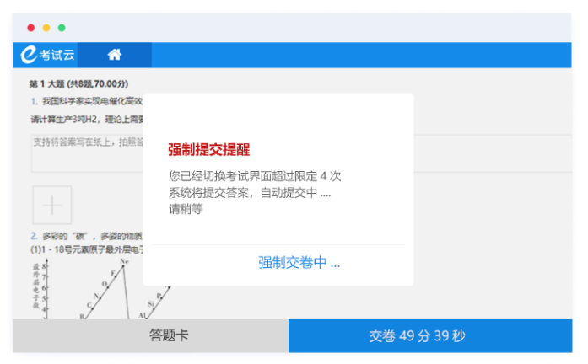Submit exam via 交卷 countdown button
The height and width of the screenshot is (364, 588).
417,335
